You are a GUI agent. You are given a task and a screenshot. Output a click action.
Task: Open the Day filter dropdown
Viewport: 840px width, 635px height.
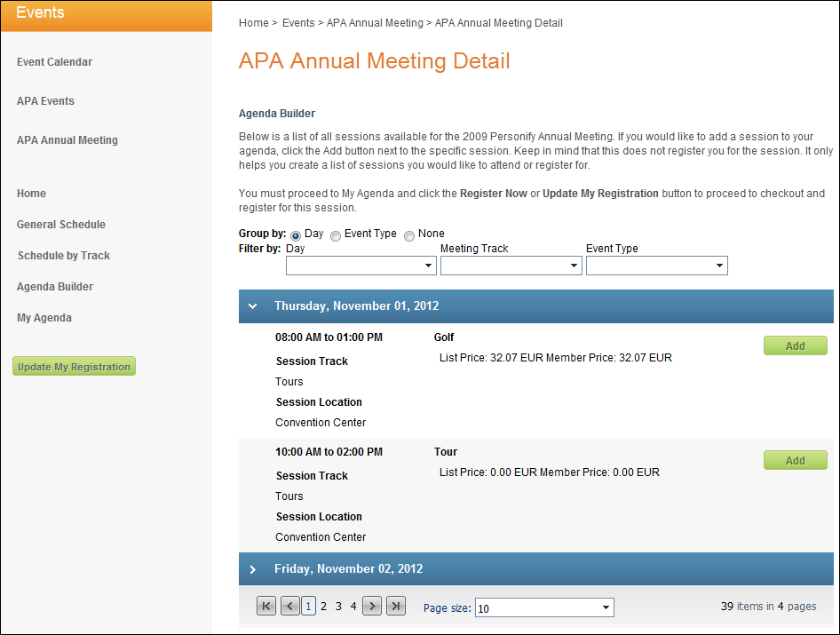click(361, 266)
